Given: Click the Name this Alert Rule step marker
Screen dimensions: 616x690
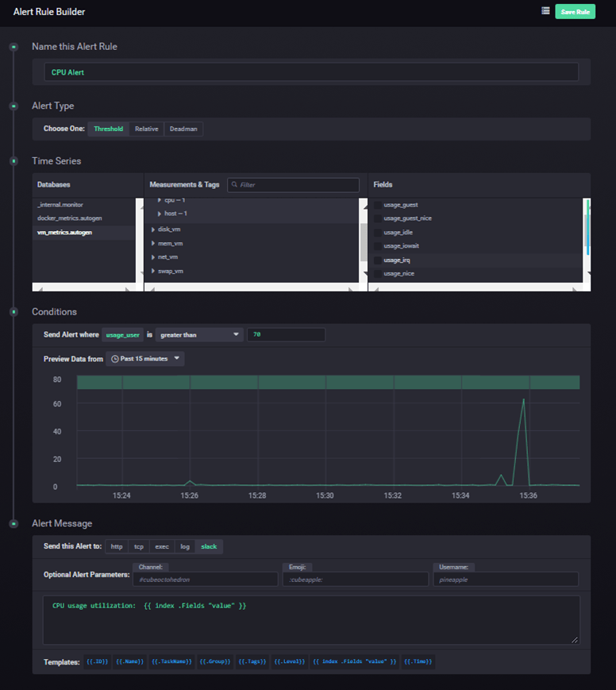Looking at the screenshot, I should click(13, 47).
